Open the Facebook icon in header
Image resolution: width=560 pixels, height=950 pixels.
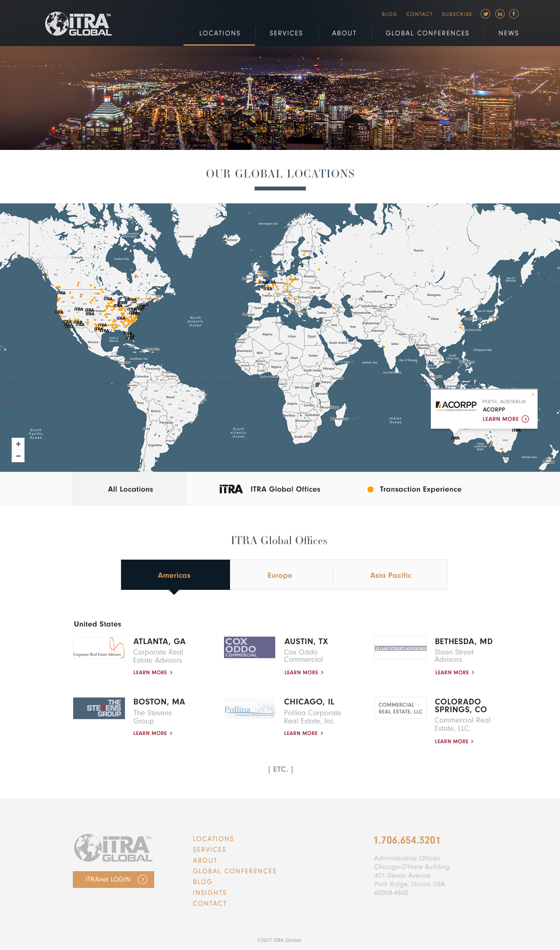point(514,14)
